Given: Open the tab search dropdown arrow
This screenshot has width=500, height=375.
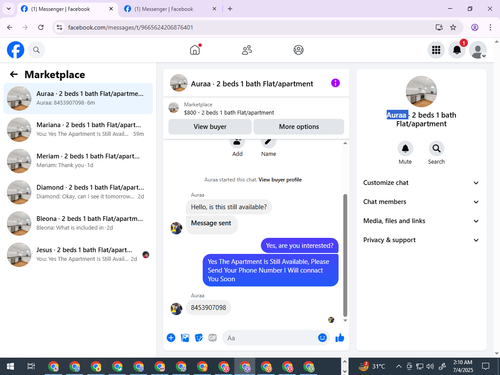Looking at the screenshot, I should pyautogui.click(x=9, y=9).
